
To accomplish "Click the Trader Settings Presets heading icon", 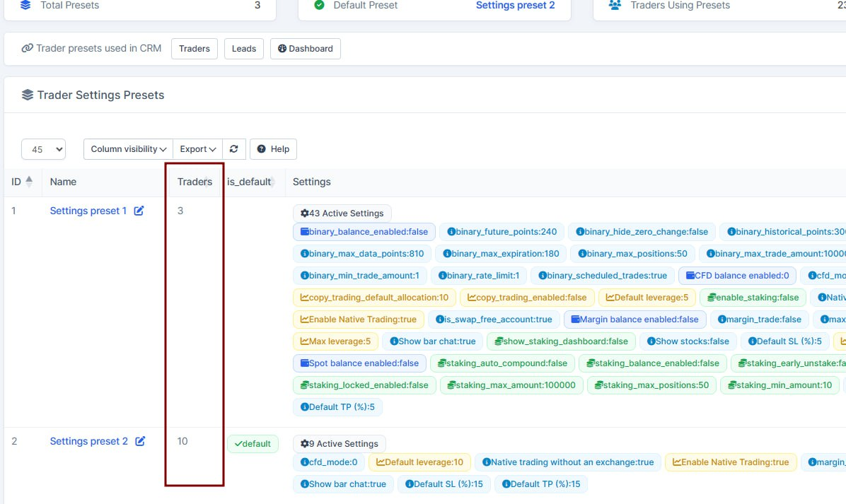I will tap(28, 95).
